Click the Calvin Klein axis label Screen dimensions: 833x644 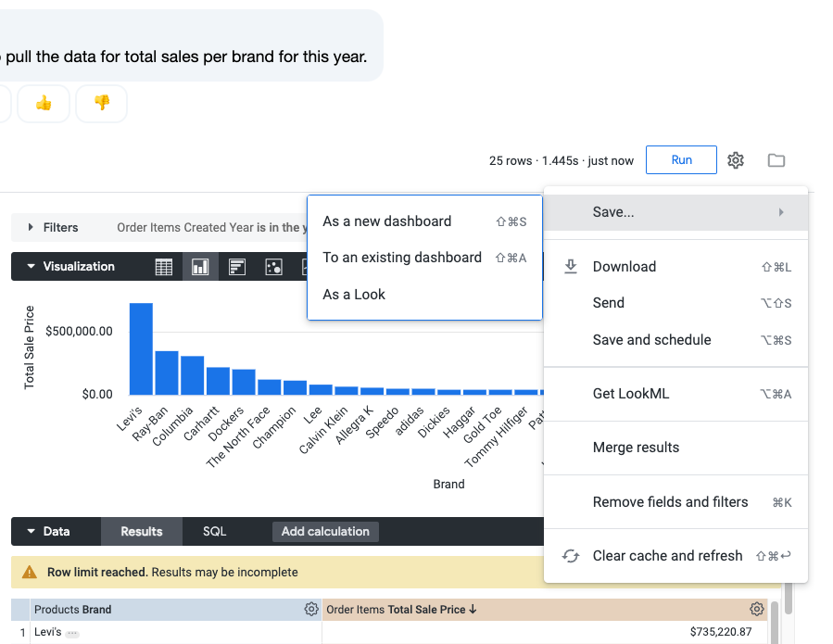[323, 430]
